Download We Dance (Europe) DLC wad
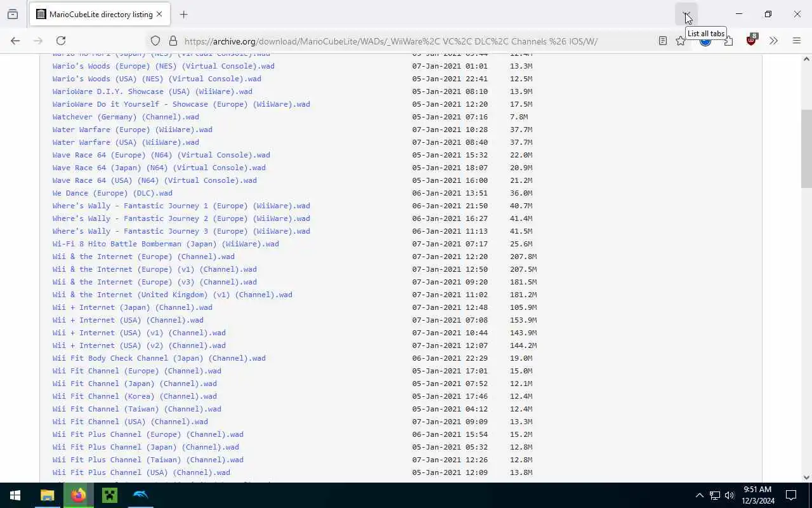The width and height of the screenshot is (812, 508). [112, 193]
